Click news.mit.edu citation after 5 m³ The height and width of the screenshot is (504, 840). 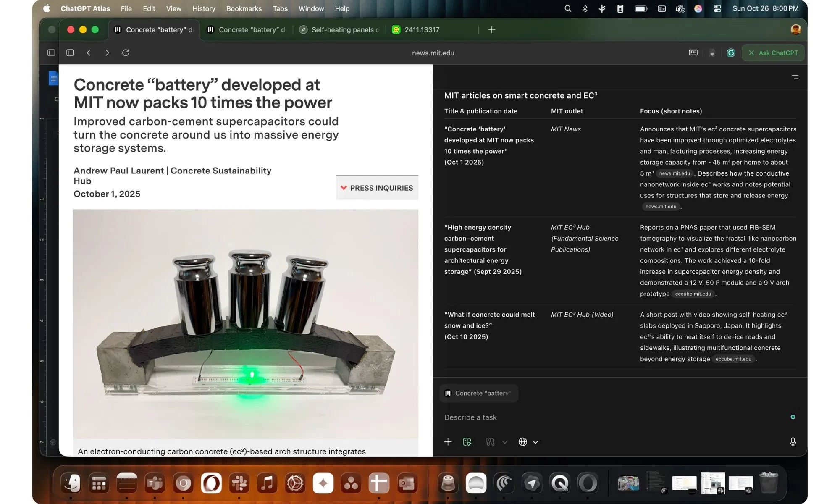674,173
